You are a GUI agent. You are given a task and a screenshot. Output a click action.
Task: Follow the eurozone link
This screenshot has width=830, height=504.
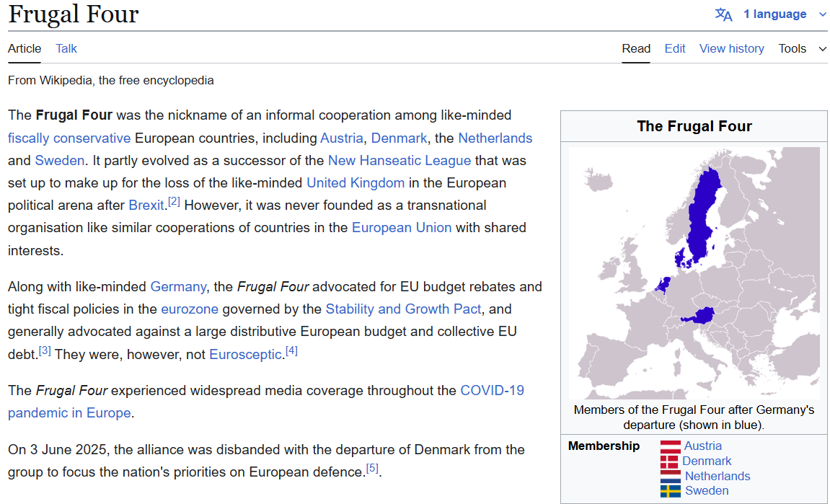[x=190, y=309]
